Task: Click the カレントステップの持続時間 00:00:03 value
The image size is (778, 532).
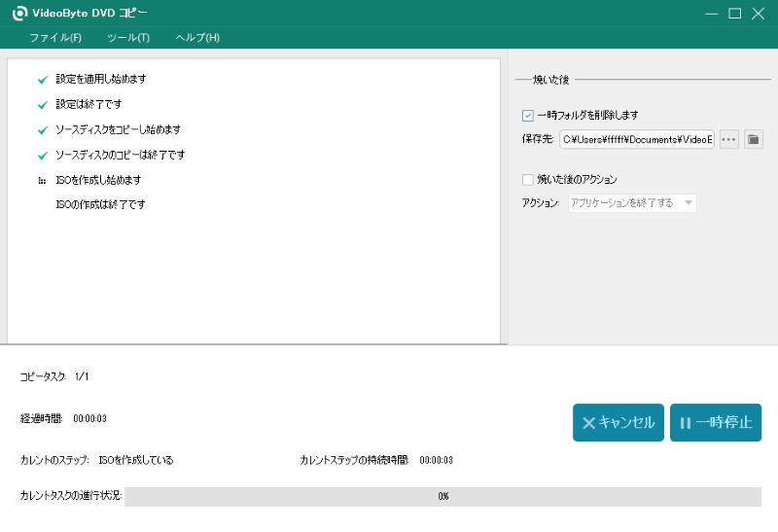Action: click(436, 460)
